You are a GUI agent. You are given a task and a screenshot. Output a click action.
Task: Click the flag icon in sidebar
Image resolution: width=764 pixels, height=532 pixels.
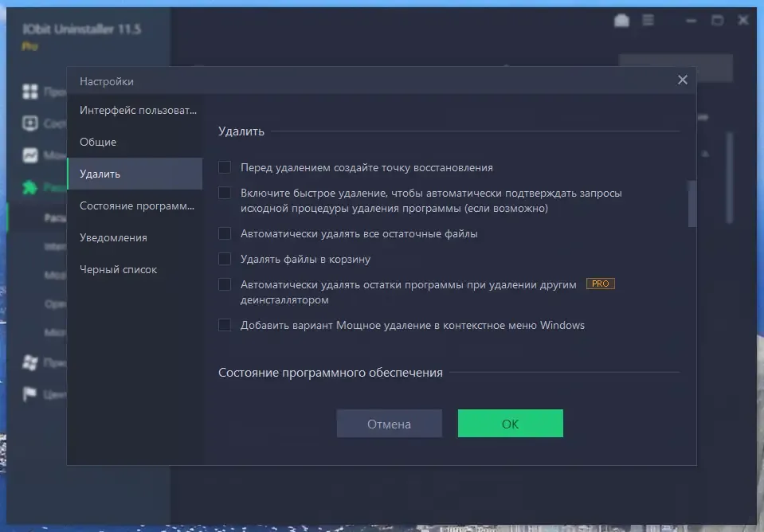[x=30, y=393]
